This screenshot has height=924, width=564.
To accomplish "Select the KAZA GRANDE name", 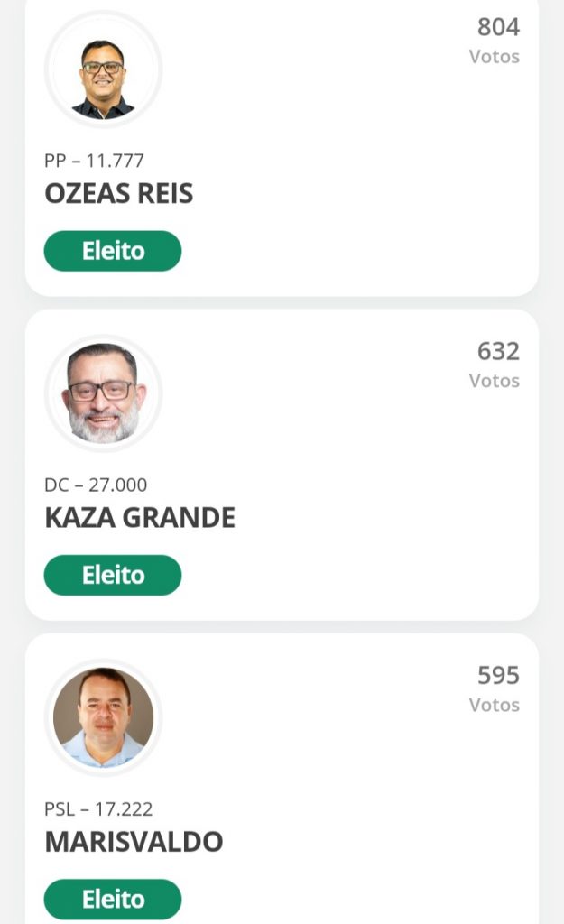I will click(x=140, y=518).
